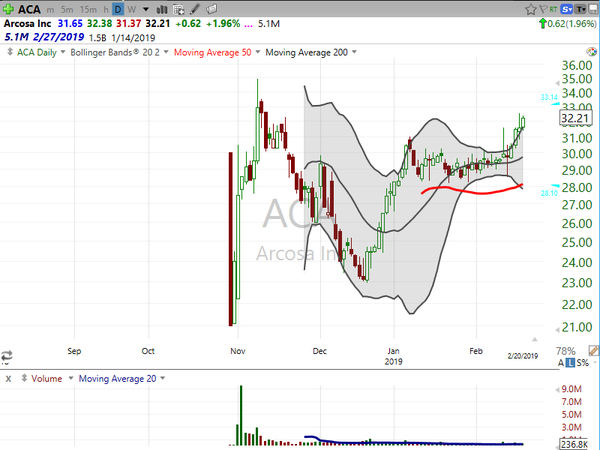Select the S% scale option
Screen dimensions: 600x450
tap(583, 363)
